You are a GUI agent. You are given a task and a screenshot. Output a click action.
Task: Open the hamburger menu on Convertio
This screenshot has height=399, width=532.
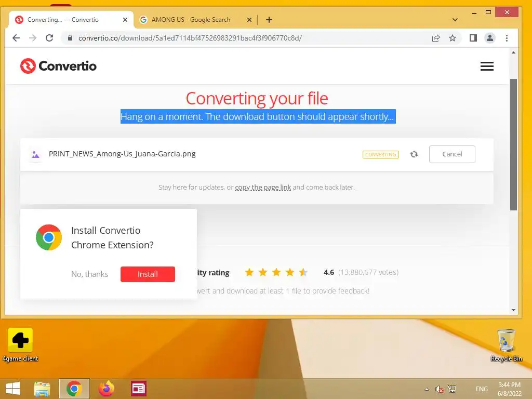click(487, 66)
